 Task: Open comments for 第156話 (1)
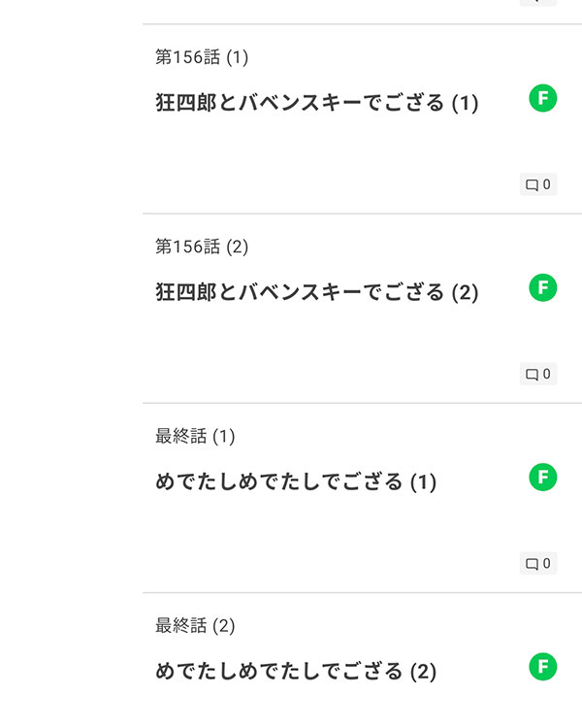pos(538,184)
